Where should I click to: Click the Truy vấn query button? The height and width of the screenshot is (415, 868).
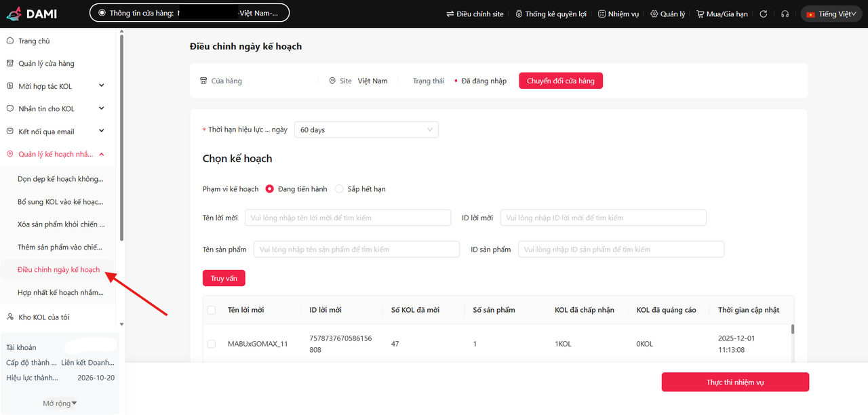[x=224, y=278]
